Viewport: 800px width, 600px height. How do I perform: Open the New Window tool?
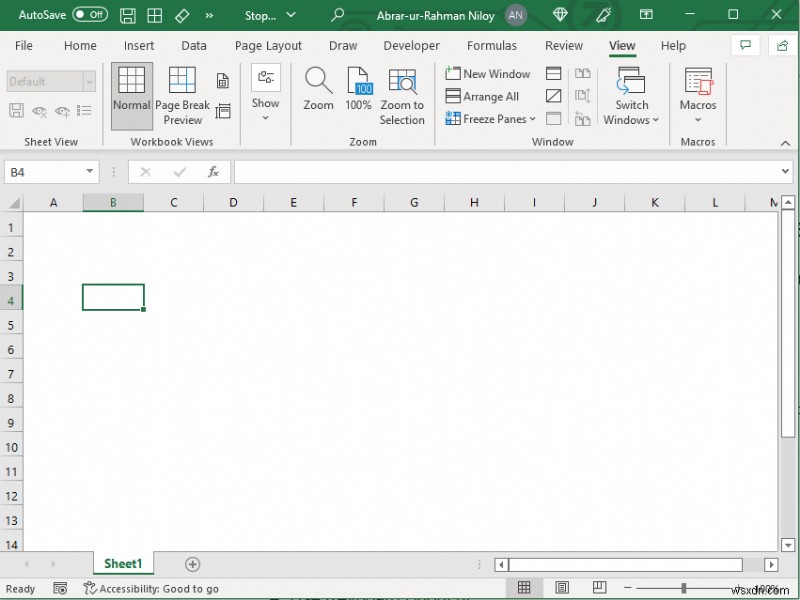point(488,73)
